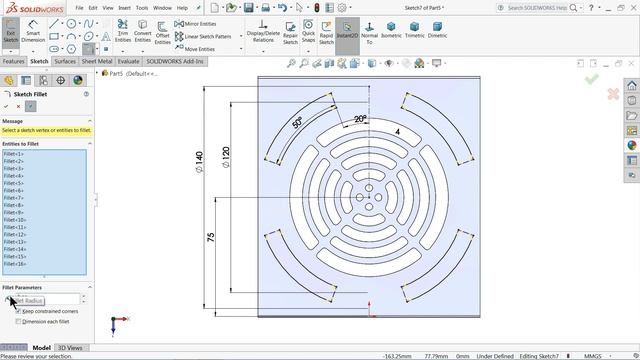Click the Normal To view button
The image size is (640, 360).
[369, 33]
